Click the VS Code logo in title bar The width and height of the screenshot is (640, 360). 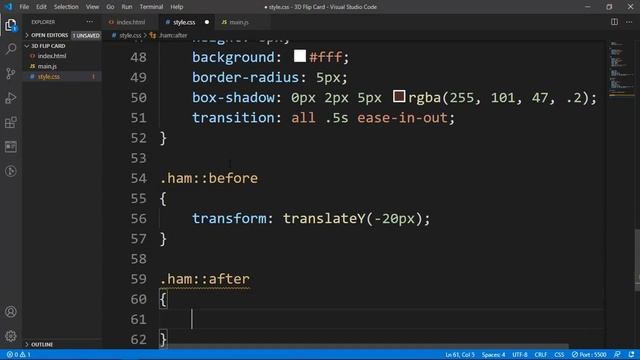point(9,7)
